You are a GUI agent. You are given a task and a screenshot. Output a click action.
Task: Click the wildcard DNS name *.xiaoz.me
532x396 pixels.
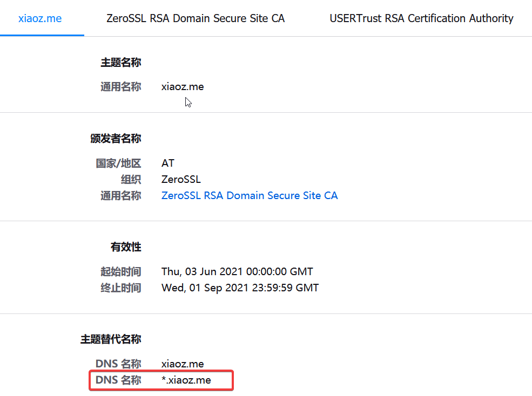click(186, 380)
